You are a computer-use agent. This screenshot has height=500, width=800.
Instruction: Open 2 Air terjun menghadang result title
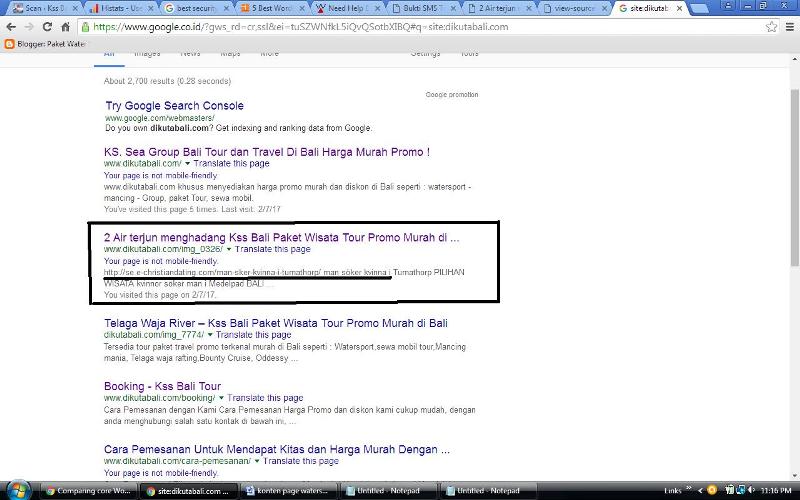(x=282, y=238)
